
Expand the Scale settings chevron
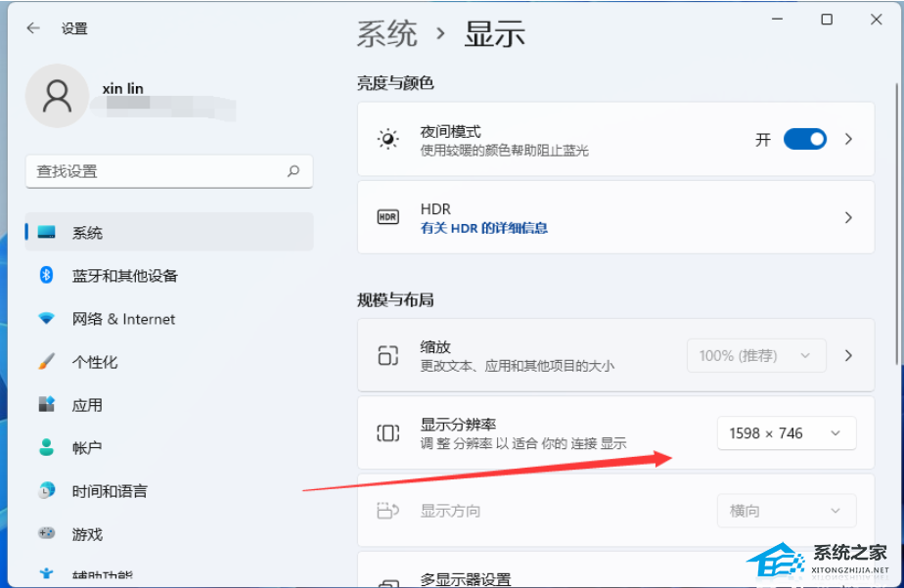pyautogui.click(x=848, y=355)
